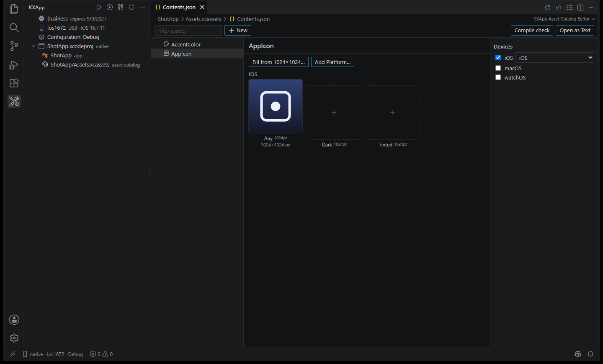Click the Add Platform button

point(332,62)
